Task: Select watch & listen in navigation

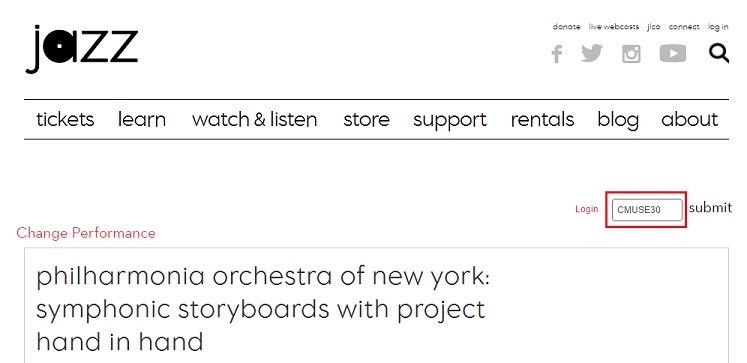Action: tap(254, 120)
